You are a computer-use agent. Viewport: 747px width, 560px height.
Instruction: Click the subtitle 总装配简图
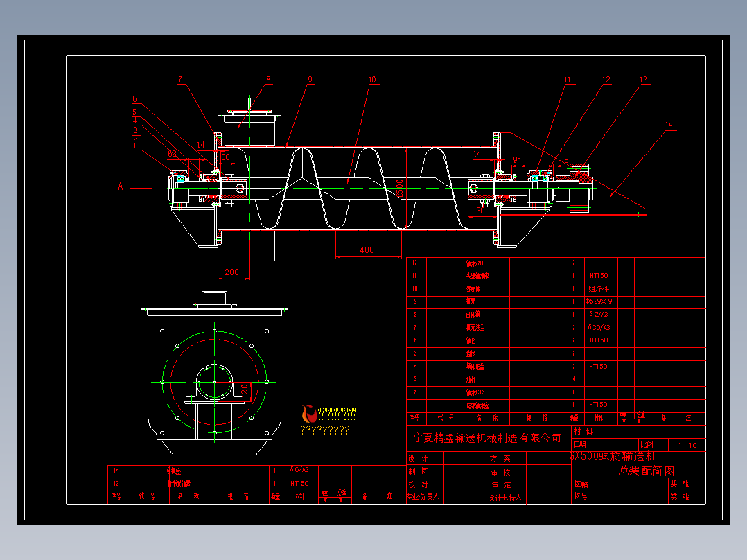[647, 471]
